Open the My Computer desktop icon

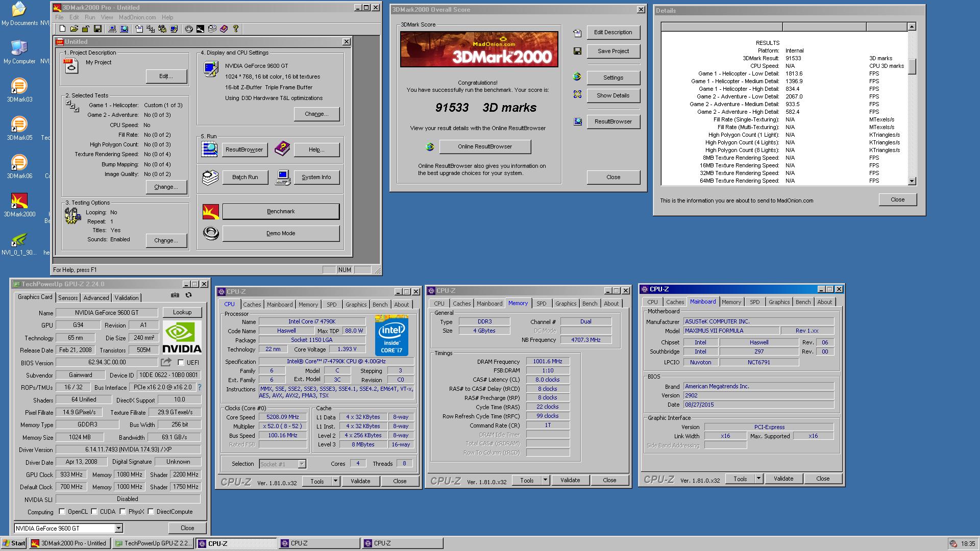(x=19, y=52)
